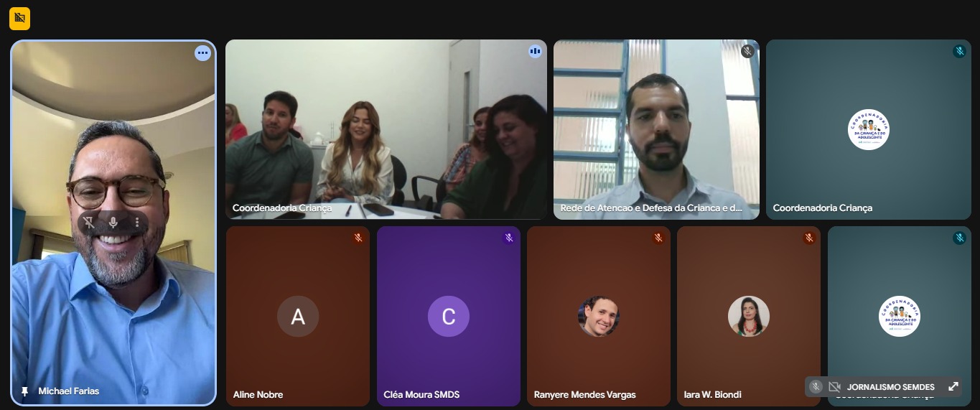Viewport: 980px width, 410px height.
Task: Click the muted mic indicator on Cléa Moura SMDS tile
Action: (x=508, y=238)
